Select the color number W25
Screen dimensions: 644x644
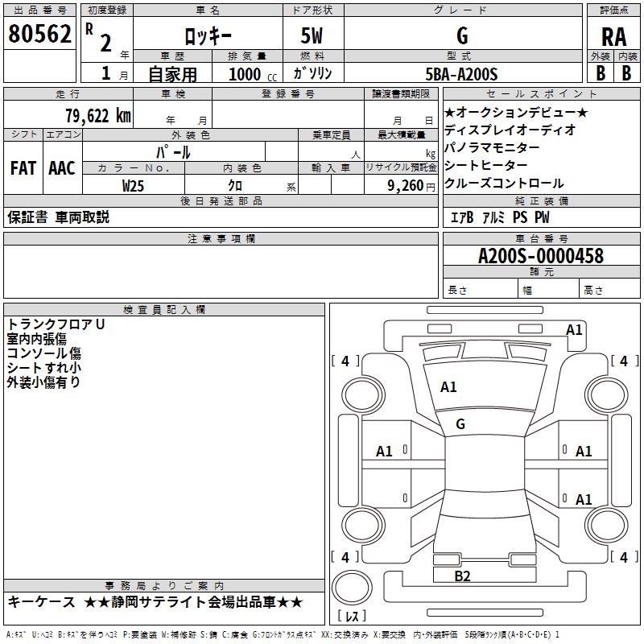[134, 185]
